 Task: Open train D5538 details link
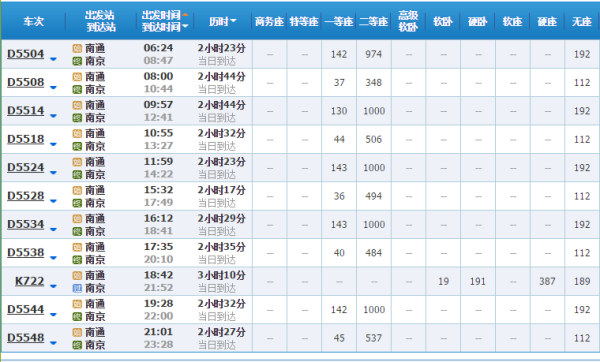point(26,253)
